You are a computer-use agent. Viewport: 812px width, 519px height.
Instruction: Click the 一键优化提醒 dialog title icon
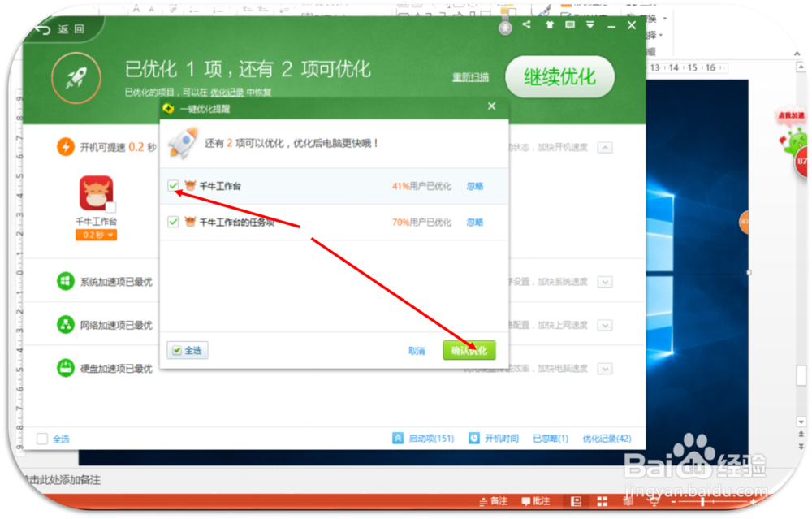tap(168, 108)
